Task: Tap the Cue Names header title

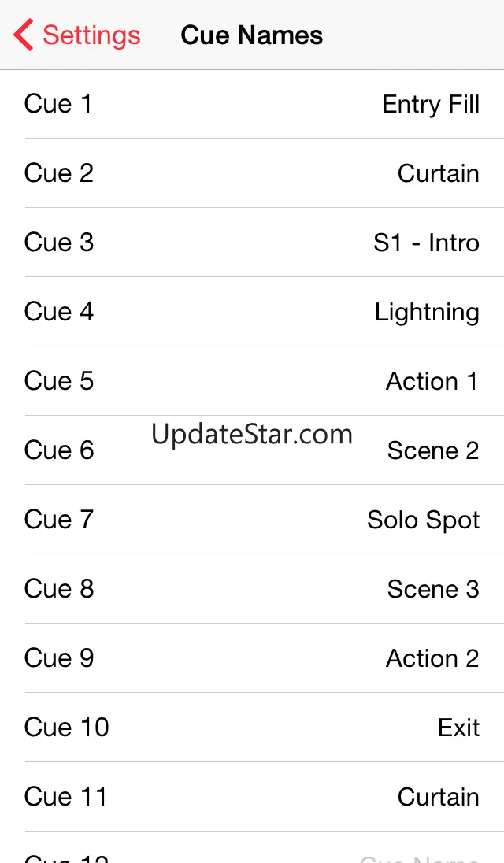Action: point(252,35)
